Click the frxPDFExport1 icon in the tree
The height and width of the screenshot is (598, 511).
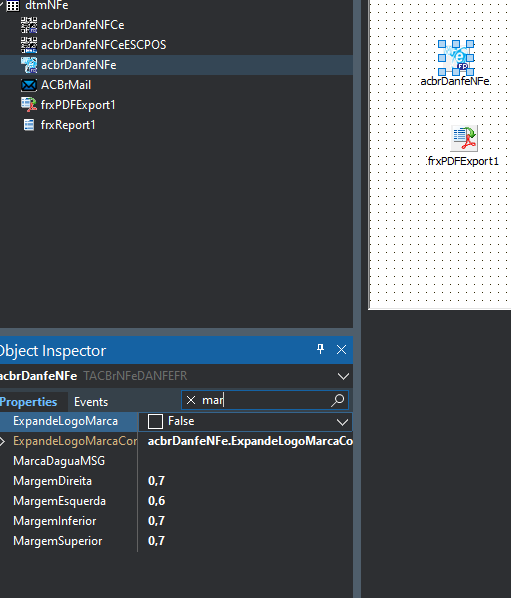29,105
